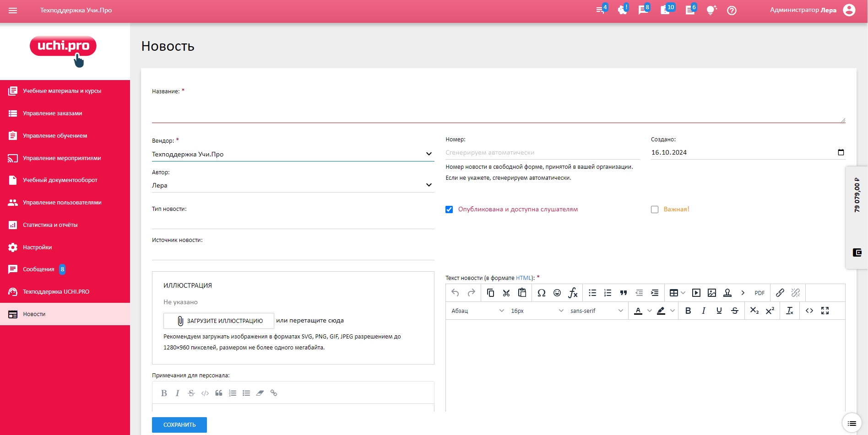Toggle italic in news text editor
Image resolution: width=868 pixels, height=435 pixels.
tap(704, 311)
